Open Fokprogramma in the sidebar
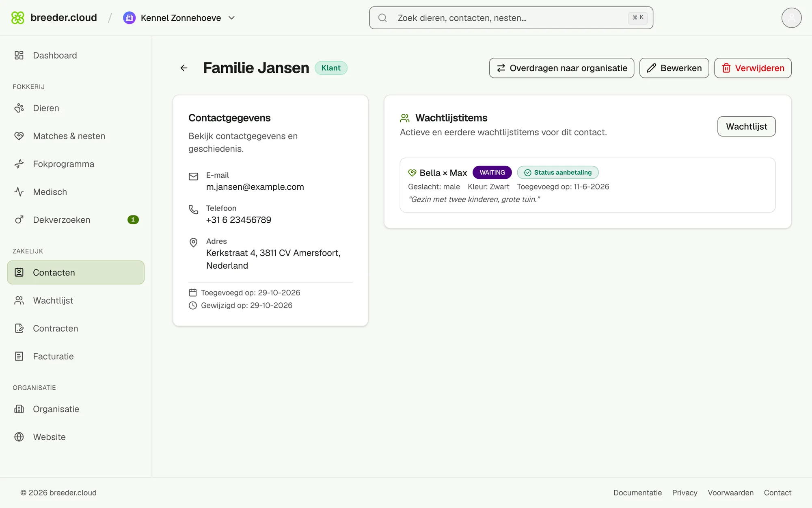 point(76,164)
